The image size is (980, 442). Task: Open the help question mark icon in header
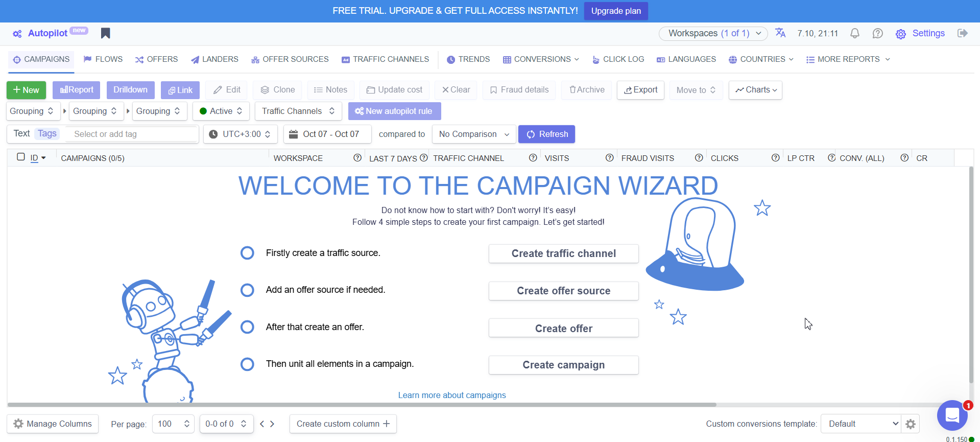(877, 33)
